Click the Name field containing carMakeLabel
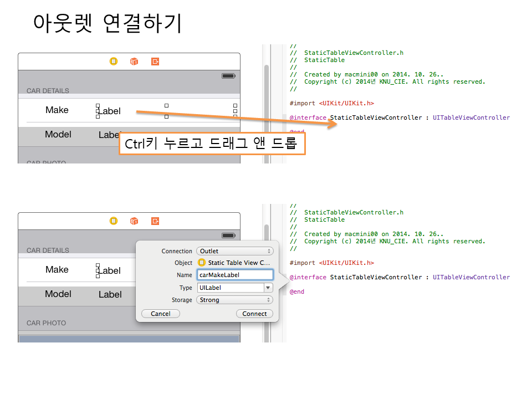This screenshot has height=399, width=532. [x=235, y=275]
